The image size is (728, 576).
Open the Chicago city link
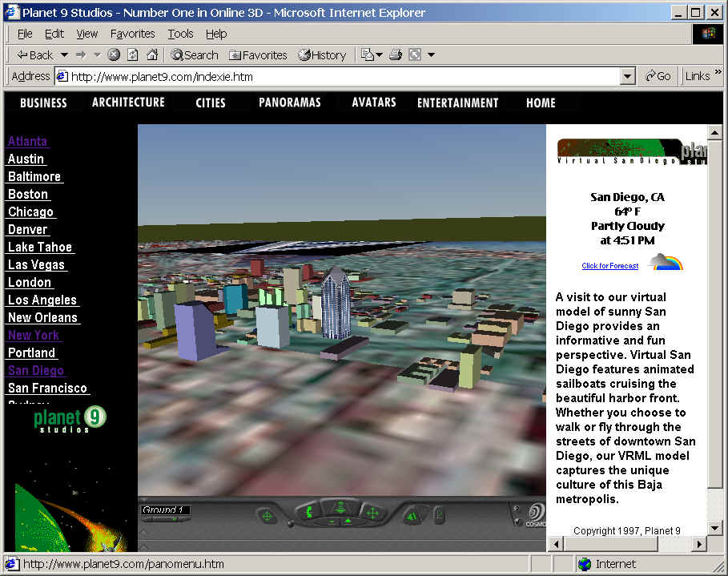[30, 211]
